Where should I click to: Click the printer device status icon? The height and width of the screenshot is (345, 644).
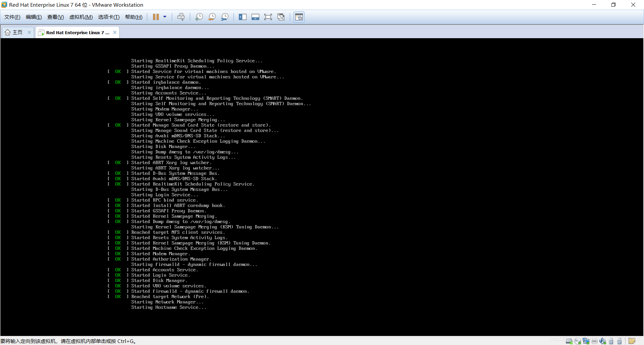point(594,341)
